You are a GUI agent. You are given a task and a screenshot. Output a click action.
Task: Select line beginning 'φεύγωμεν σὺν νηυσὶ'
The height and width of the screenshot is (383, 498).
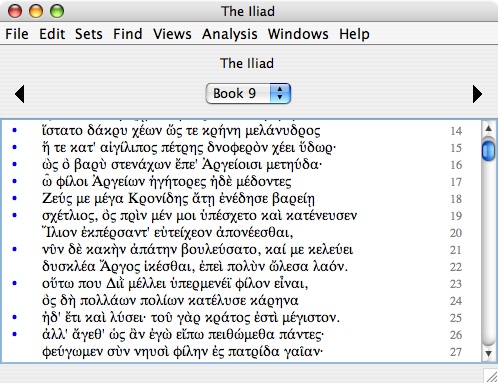(183, 351)
